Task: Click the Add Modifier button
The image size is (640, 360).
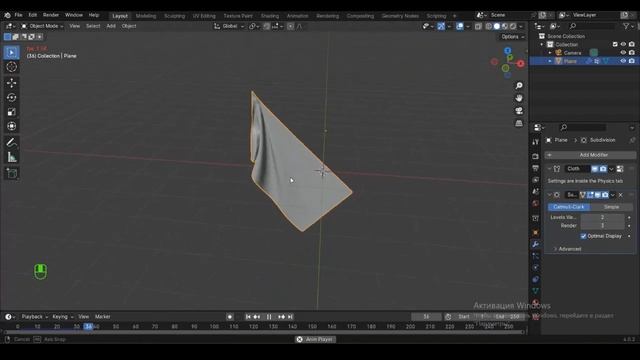Action: click(x=591, y=155)
